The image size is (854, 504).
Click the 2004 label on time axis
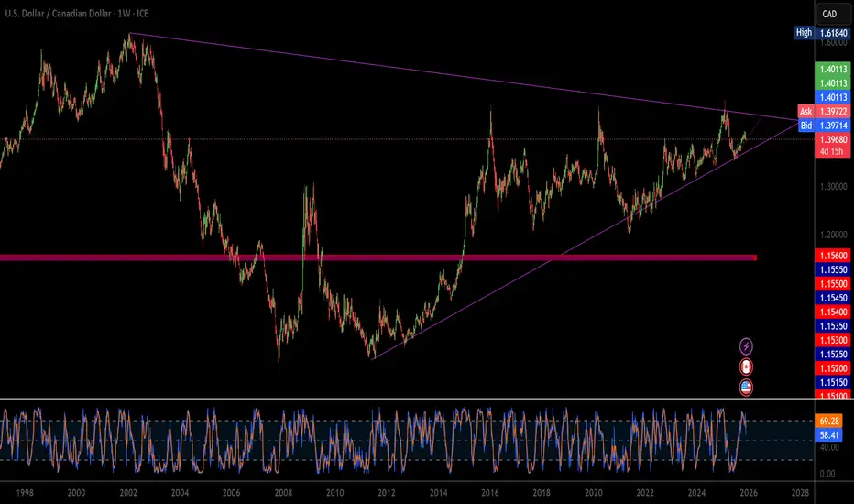click(x=180, y=493)
